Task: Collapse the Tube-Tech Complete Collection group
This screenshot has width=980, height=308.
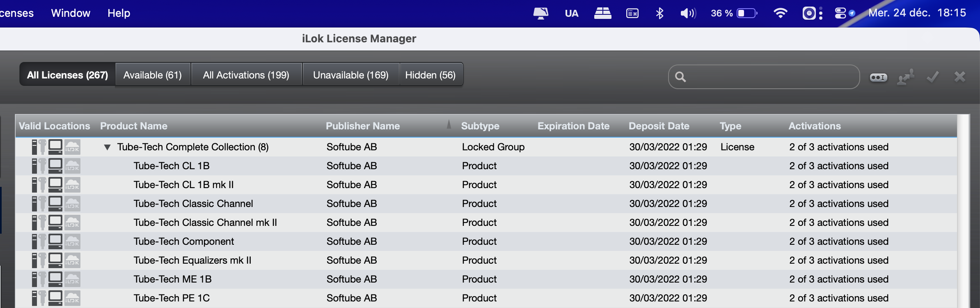Action: point(107,147)
